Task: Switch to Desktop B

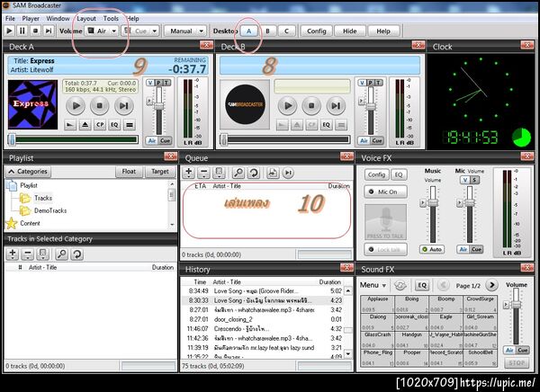Action: tap(267, 31)
